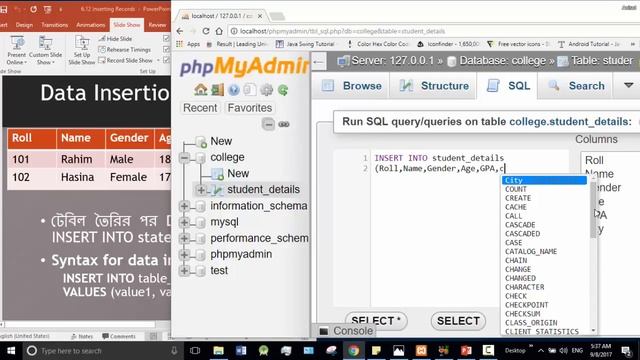
Task: Click Rehearse Timings in PowerPoint
Action: pyautogui.click(x=124, y=49)
